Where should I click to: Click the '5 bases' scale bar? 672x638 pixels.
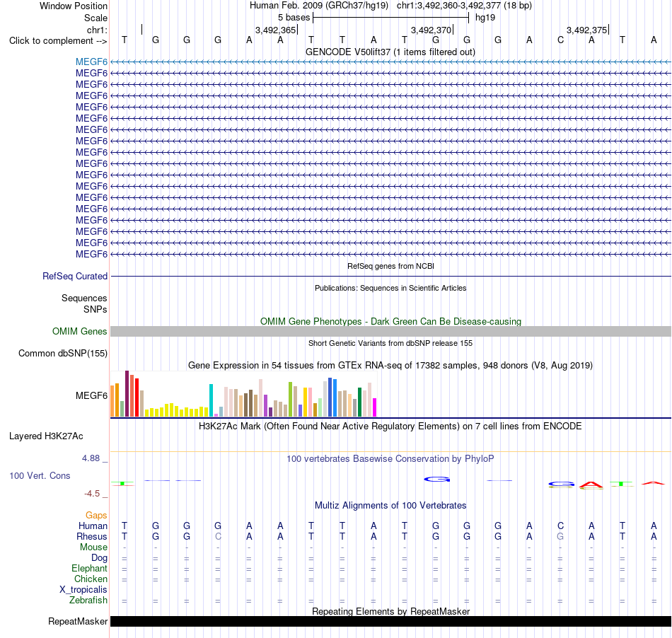pyautogui.click(x=391, y=18)
